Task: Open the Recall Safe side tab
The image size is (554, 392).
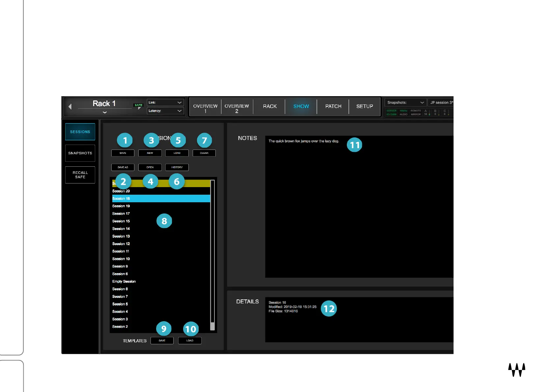Action: (80, 175)
